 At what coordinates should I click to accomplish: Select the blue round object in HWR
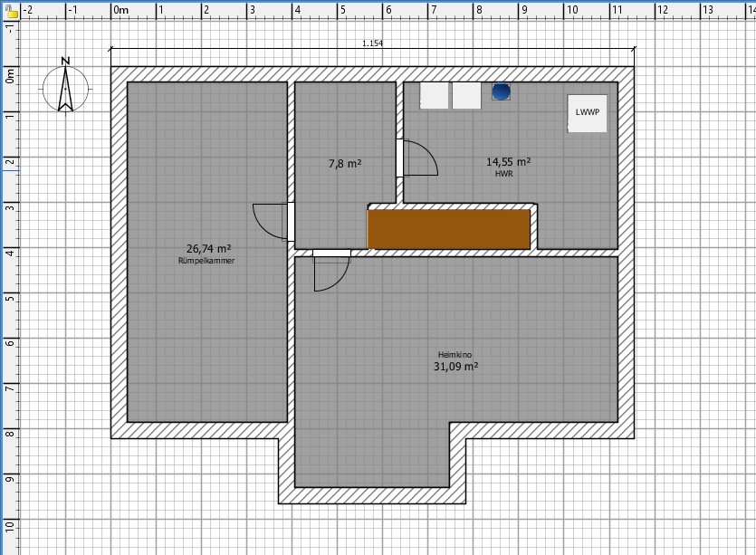[501, 91]
